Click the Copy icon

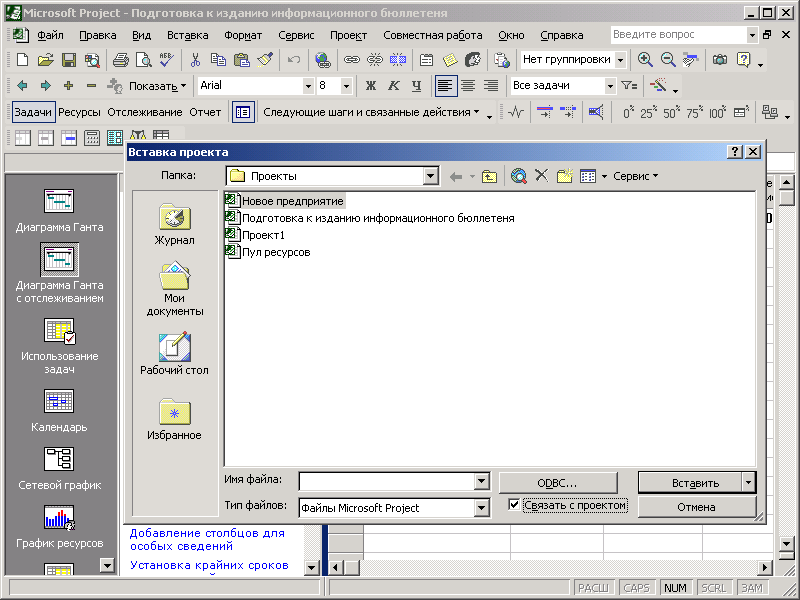[x=218, y=60]
